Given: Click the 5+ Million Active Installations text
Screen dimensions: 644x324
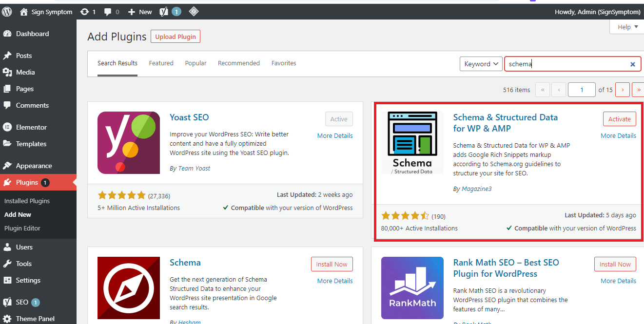Looking at the screenshot, I should [138, 208].
